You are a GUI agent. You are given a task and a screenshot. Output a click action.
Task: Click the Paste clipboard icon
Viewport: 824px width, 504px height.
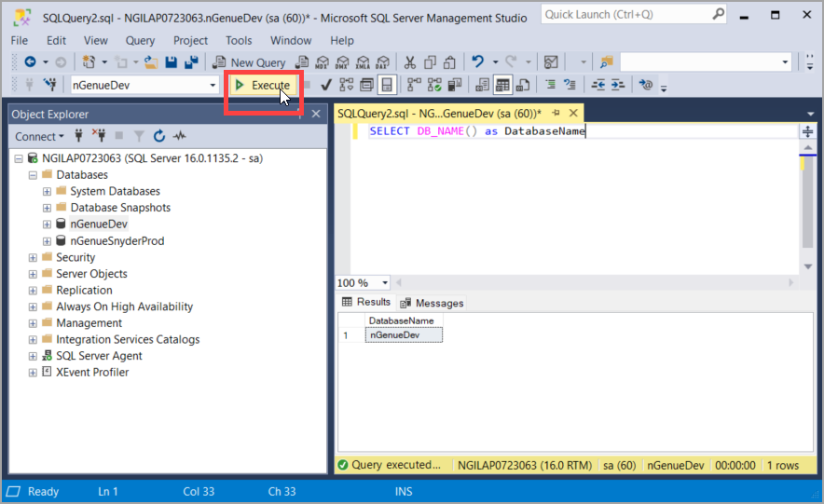[450, 62]
